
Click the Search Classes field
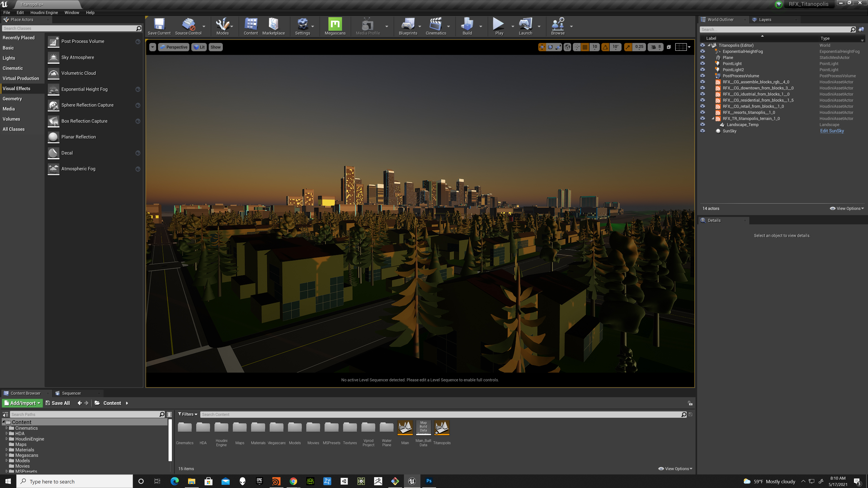pos(72,28)
